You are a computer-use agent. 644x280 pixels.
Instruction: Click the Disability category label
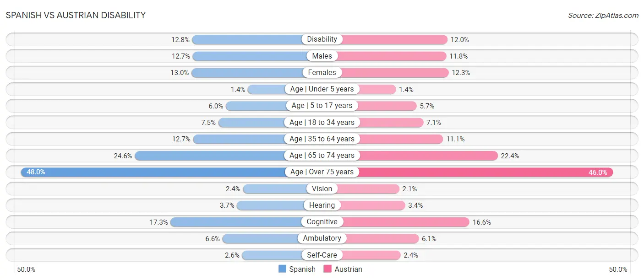322,39
